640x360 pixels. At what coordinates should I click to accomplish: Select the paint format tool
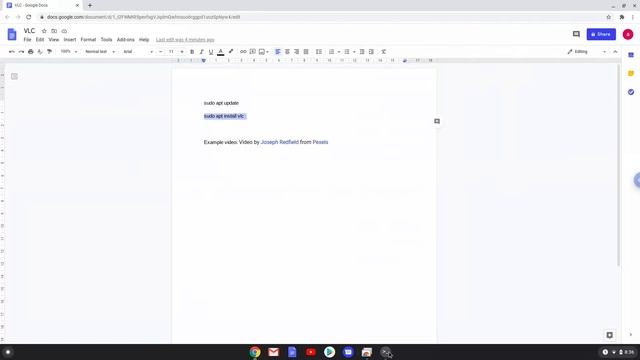[x=49, y=52]
